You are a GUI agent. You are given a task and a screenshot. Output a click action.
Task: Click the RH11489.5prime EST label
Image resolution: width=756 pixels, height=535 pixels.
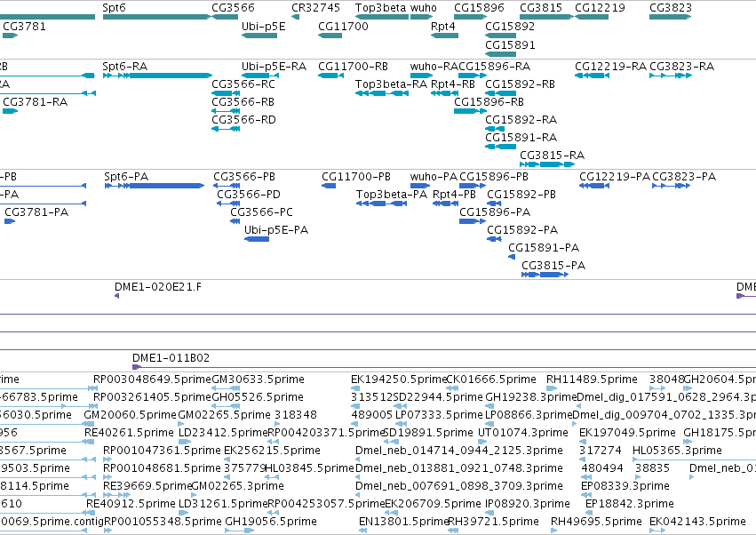[592, 379]
